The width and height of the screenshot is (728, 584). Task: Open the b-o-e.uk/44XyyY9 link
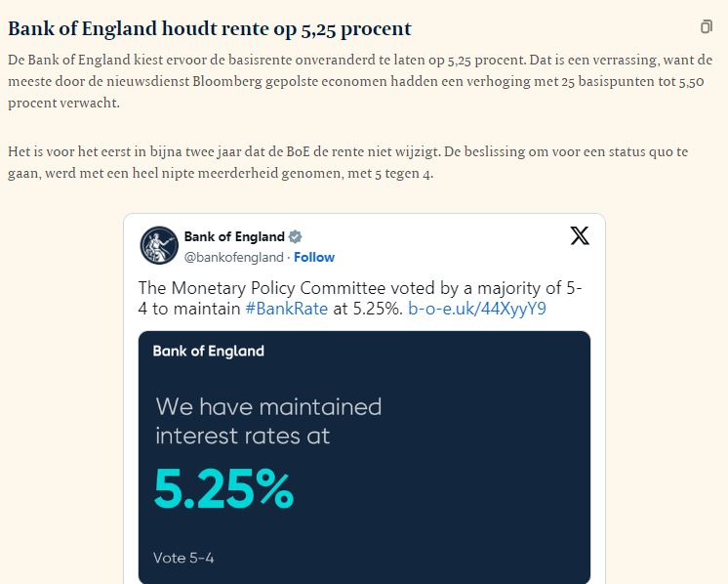pyautogui.click(x=477, y=309)
